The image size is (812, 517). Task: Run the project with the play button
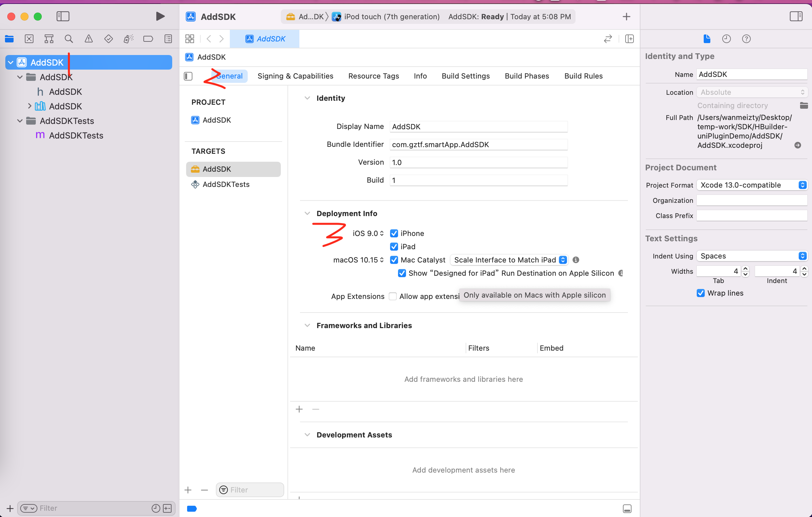click(x=160, y=16)
